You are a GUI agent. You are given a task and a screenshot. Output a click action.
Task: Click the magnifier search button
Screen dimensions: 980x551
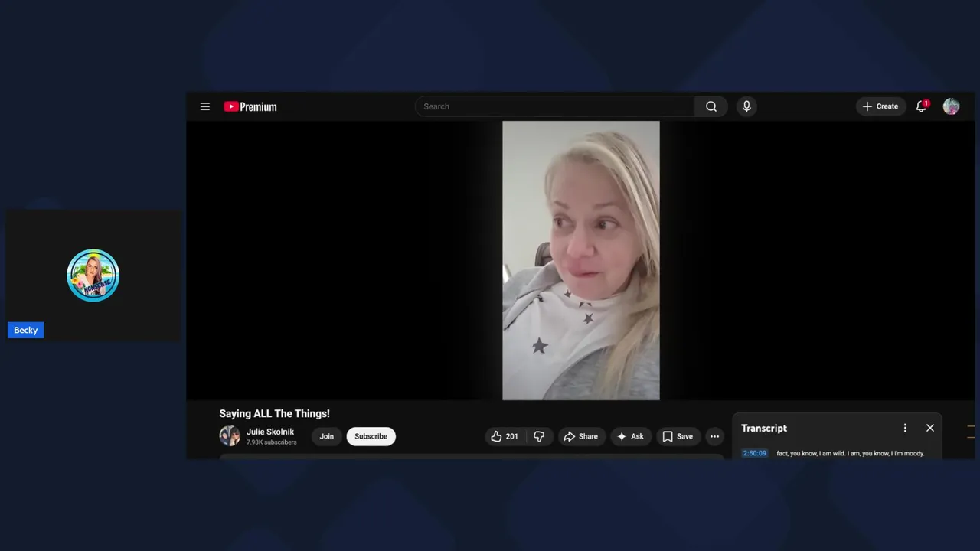(711, 106)
